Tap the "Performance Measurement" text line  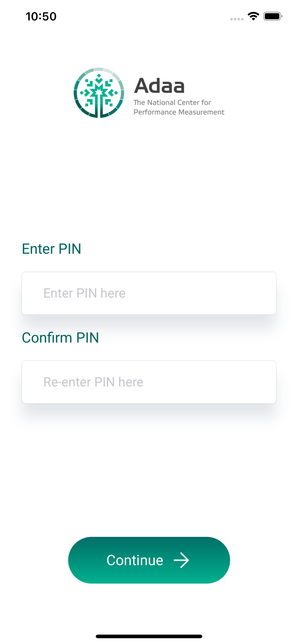tap(179, 112)
